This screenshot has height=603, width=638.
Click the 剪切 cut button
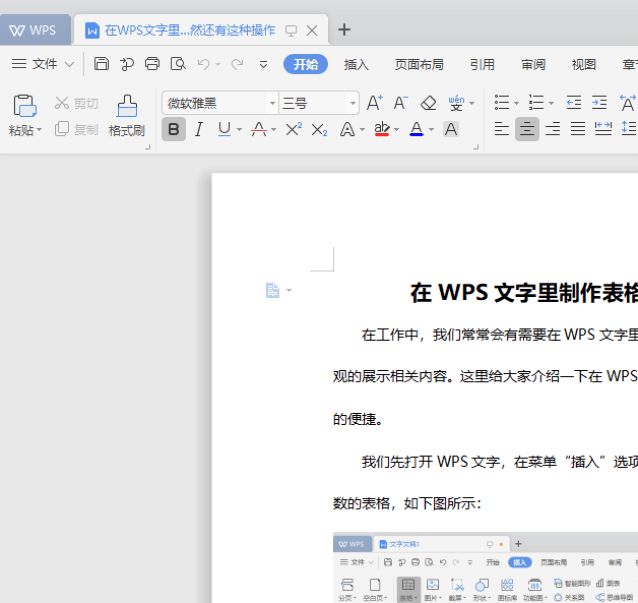coord(76,103)
